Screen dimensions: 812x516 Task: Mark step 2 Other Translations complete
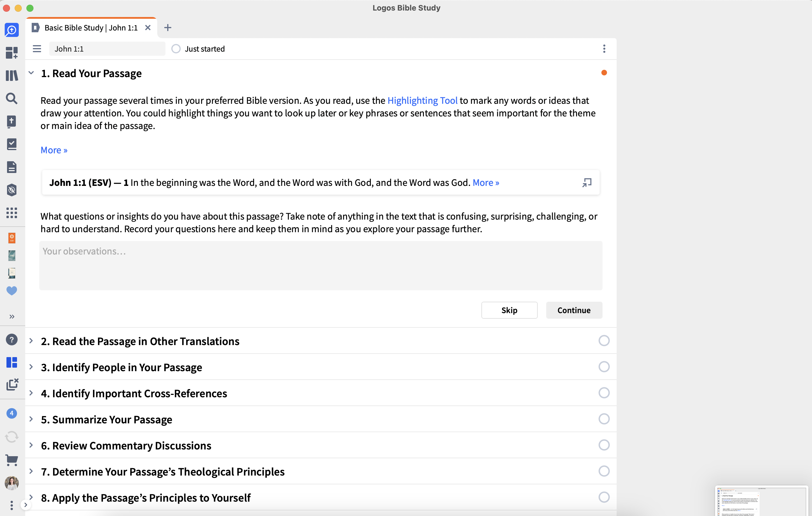click(604, 341)
